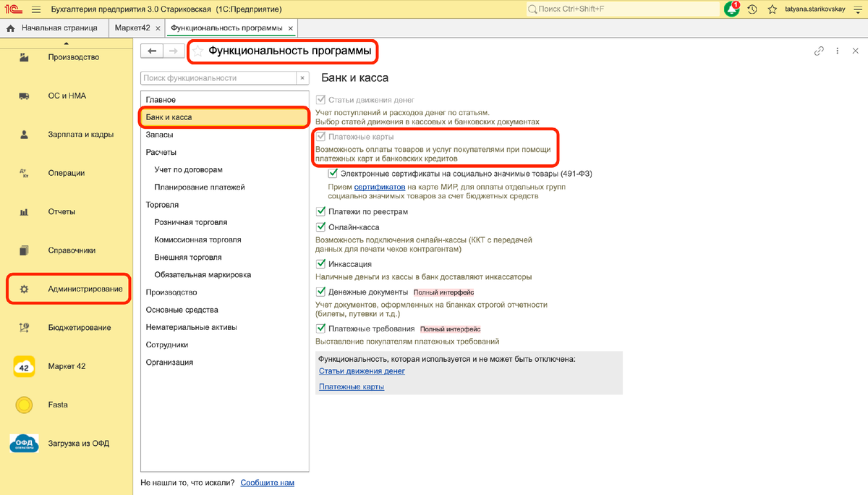868x495 pixels.
Task: Open the history clock icon
Action: click(752, 9)
